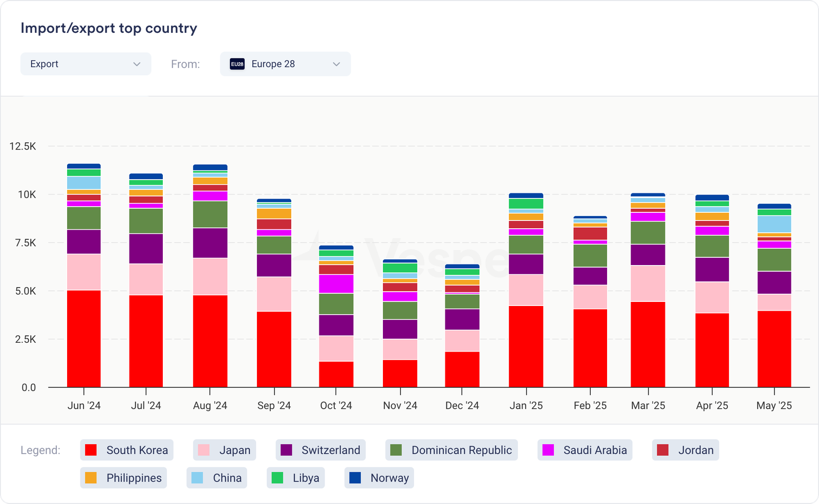Click the Philippines orange legend icon
Image resolution: width=819 pixels, height=504 pixels.
(91, 478)
